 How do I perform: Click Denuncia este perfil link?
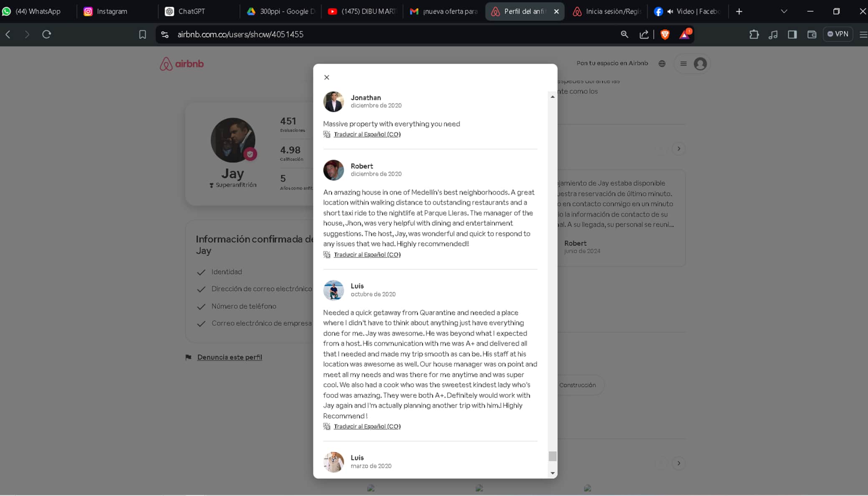230,357
